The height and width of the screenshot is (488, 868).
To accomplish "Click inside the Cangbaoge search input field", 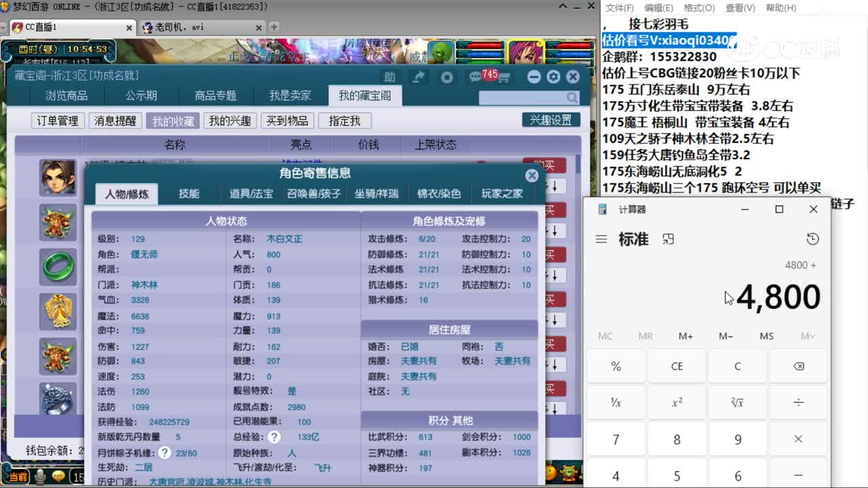I will [x=522, y=98].
